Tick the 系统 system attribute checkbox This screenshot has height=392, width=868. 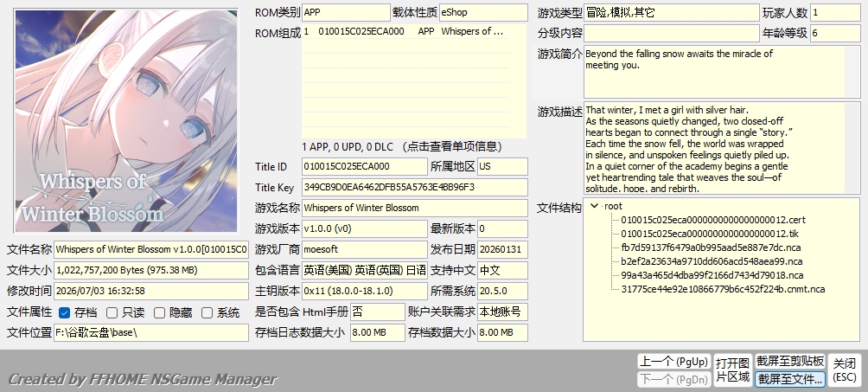pos(207,312)
